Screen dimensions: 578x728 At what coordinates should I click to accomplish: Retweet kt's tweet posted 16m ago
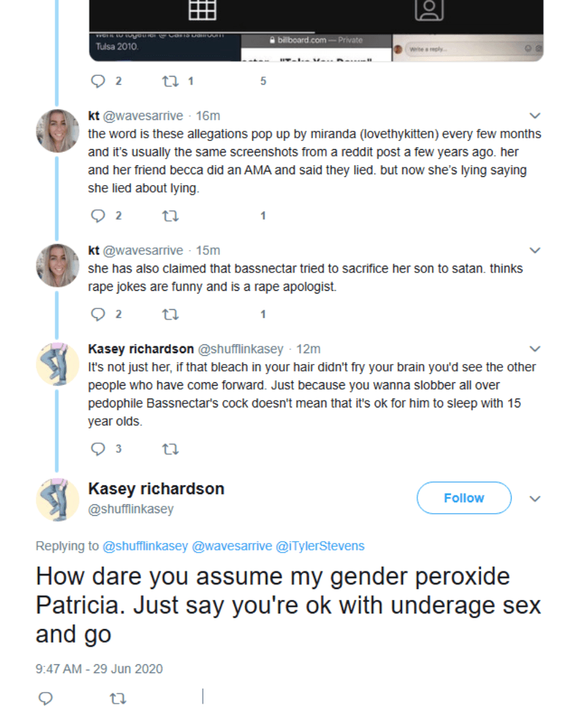point(170,216)
